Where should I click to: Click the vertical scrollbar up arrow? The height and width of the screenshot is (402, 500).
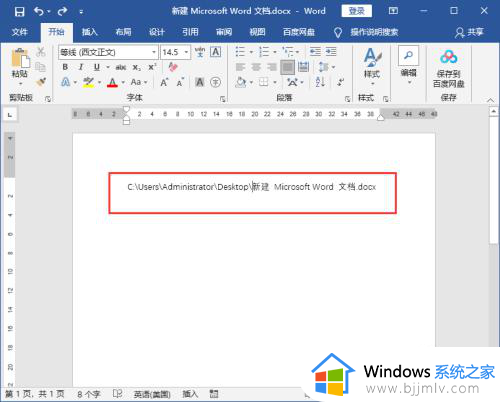(494, 111)
